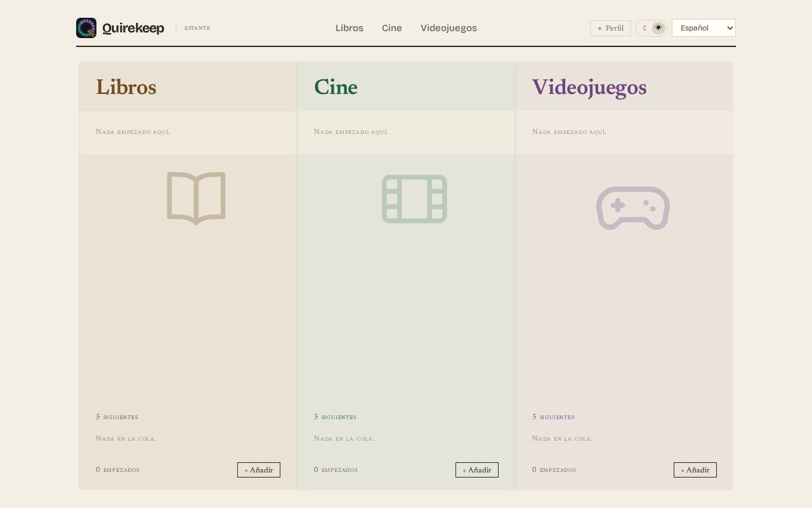This screenshot has width=812, height=508.
Task: Click the large Videojuegos column heading
Action: 589,88
